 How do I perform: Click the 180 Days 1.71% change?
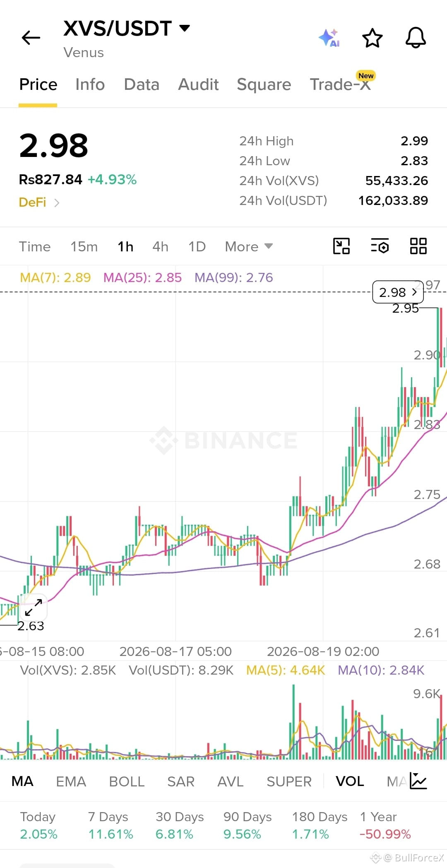pyautogui.click(x=320, y=825)
